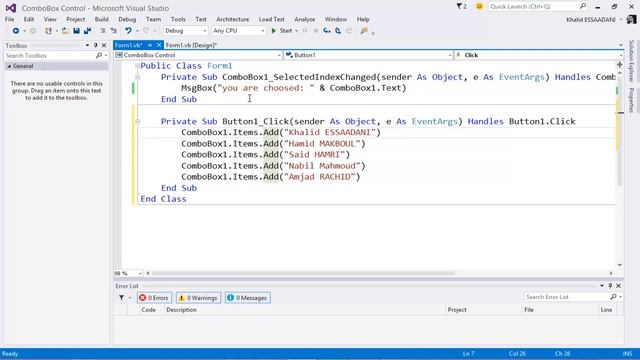Click the editor split-window plus icon
The width and height of the screenshot is (640, 360).
coord(620,64)
